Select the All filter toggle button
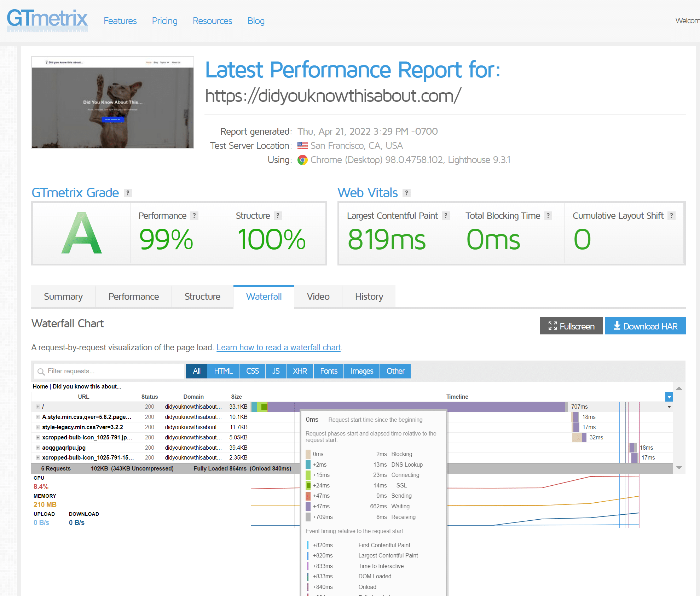 196,371
